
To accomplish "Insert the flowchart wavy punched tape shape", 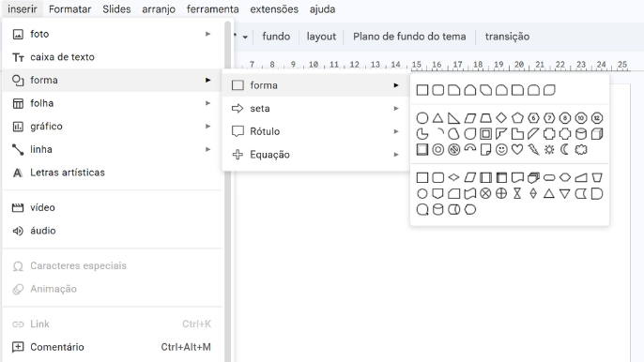I will [469, 193].
